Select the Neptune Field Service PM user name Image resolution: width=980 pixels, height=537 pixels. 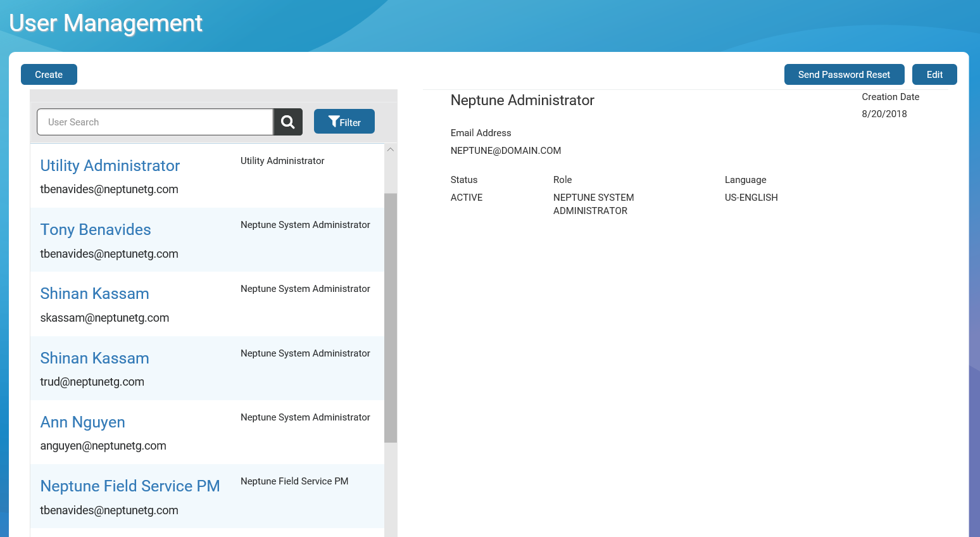point(130,486)
